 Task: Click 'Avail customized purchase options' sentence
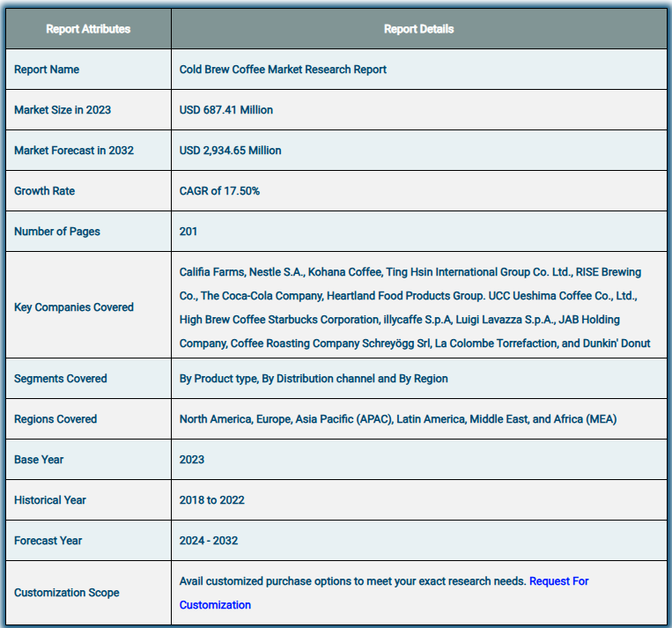click(352, 581)
